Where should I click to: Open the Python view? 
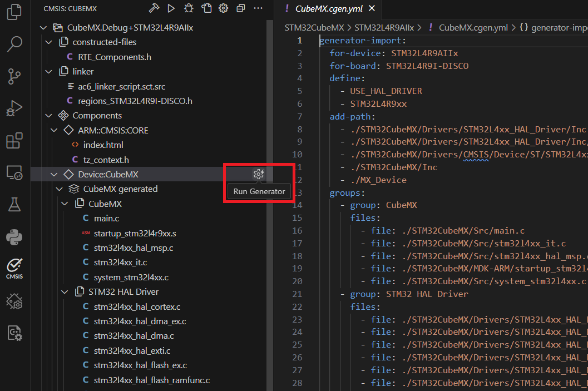14,237
